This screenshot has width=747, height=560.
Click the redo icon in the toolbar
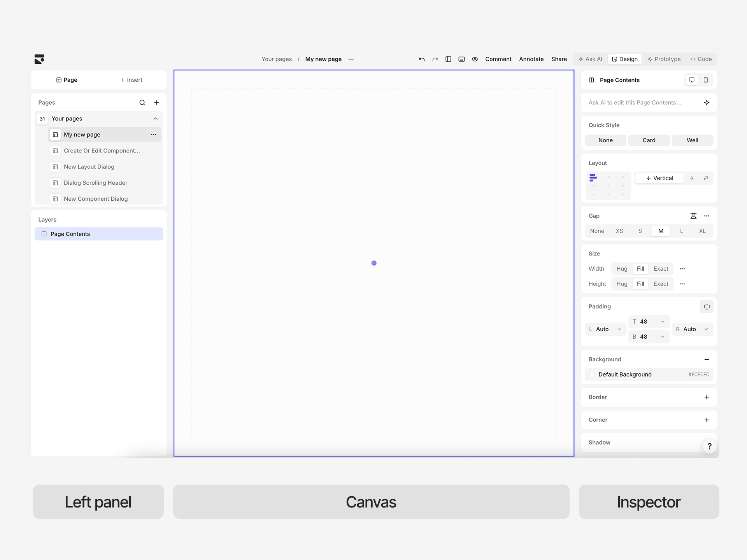pos(435,59)
